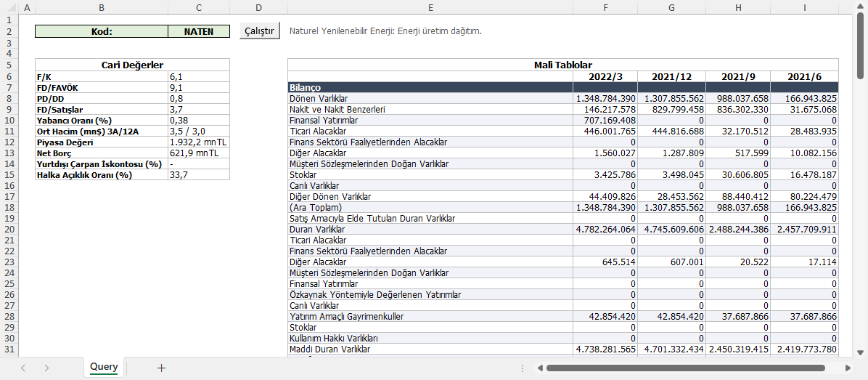The image size is (868, 380).
Task: Select Duran Varlıklar value 4.782.264.064
Action: point(605,229)
